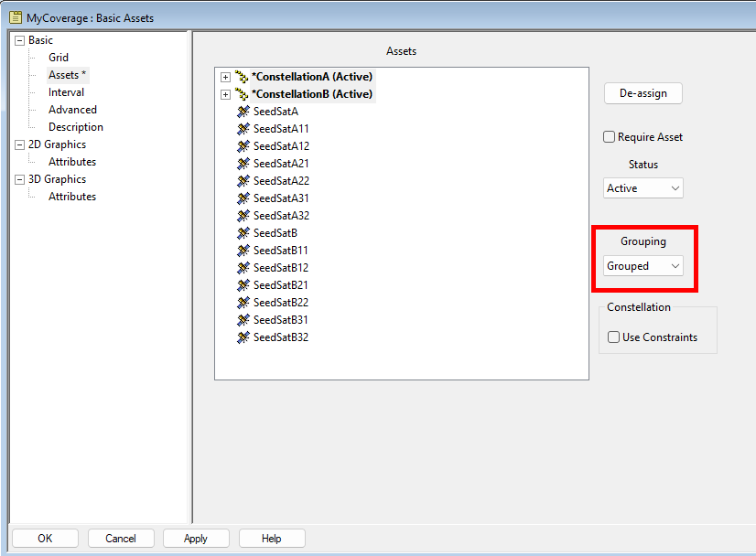Click the satellite icon next to SeedSatA22
Screen dimensions: 756x556
pyautogui.click(x=243, y=181)
